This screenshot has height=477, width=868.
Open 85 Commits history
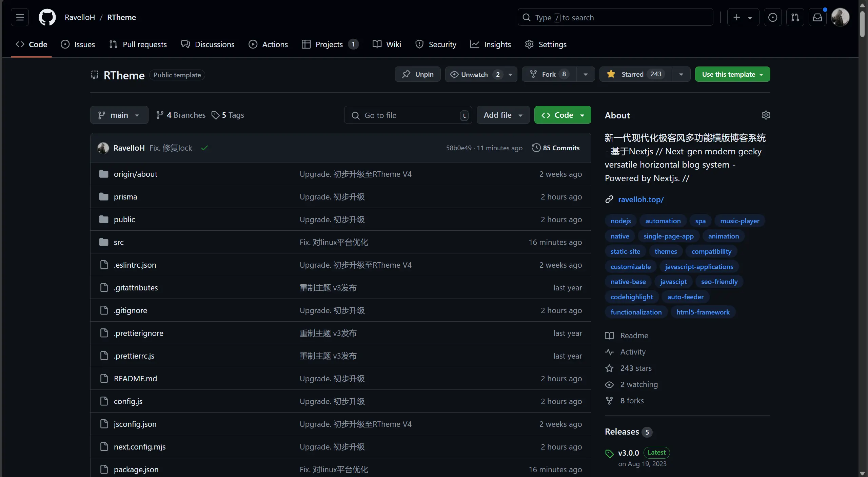click(556, 148)
